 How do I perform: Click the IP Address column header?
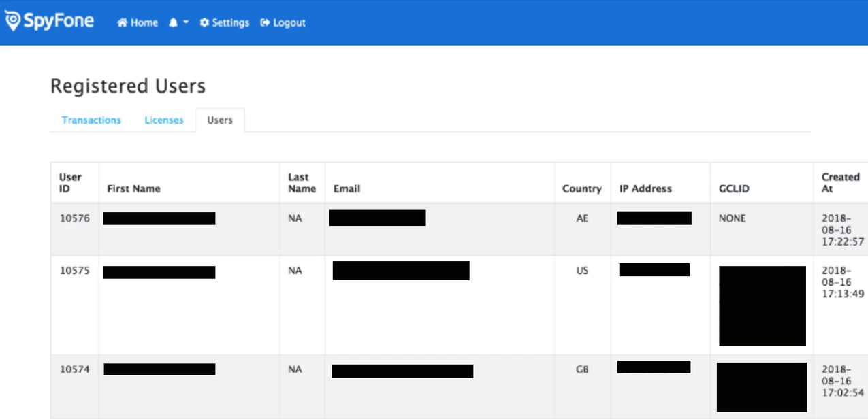645,189
